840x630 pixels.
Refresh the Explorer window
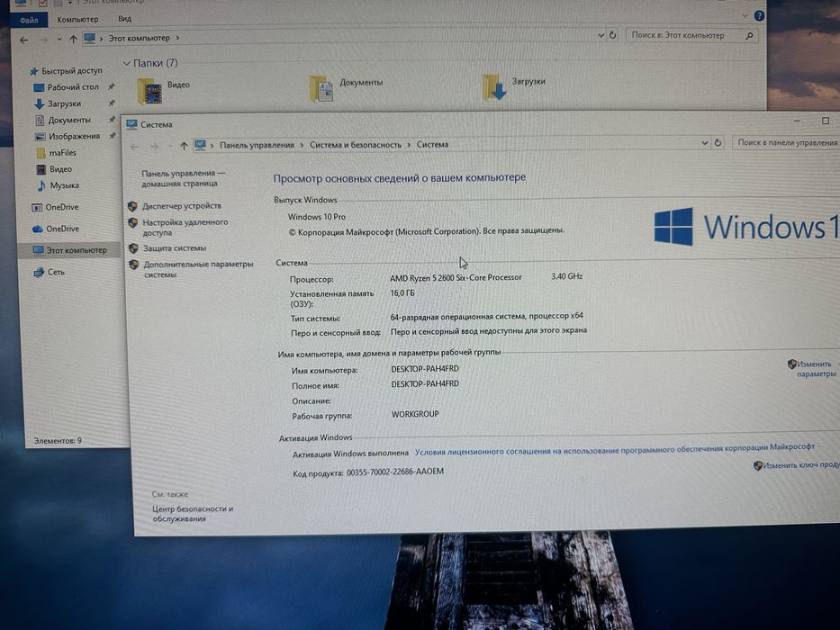click(613, 35)
